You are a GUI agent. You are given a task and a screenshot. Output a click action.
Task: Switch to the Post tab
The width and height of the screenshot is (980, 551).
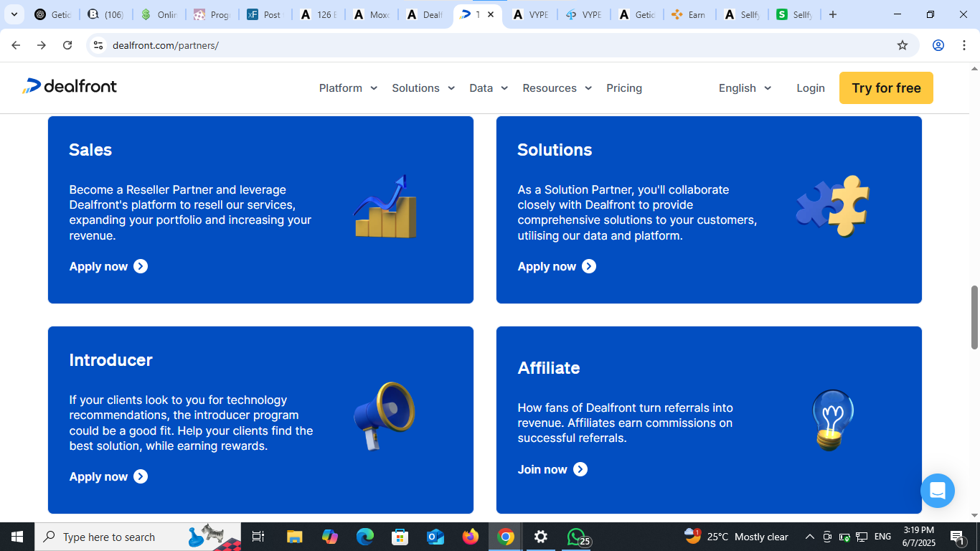(265, 14)
